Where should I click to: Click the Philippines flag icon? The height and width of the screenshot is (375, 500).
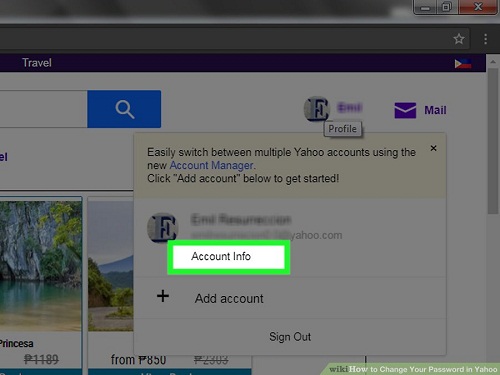tap(463, 63)
